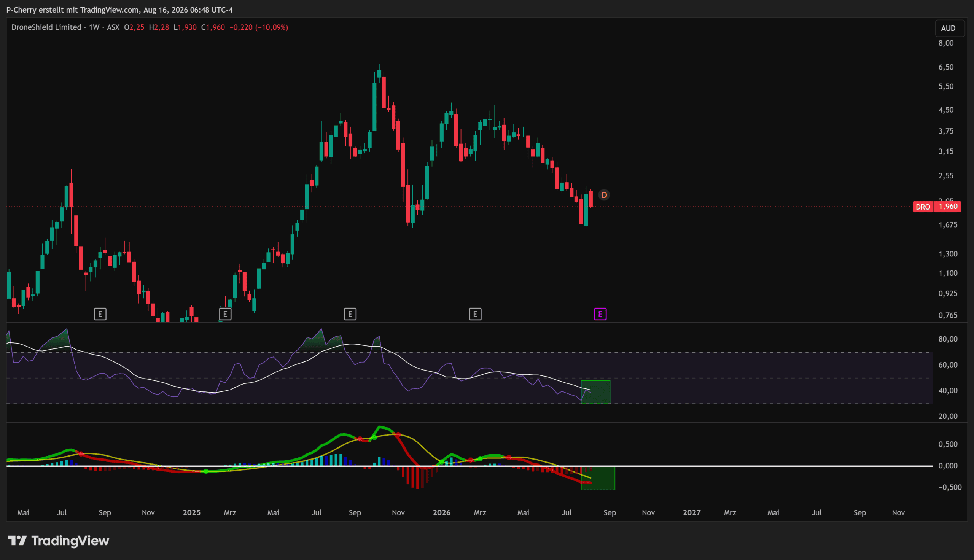Click the DroneShield Limited symbol title

pos(46,27)
